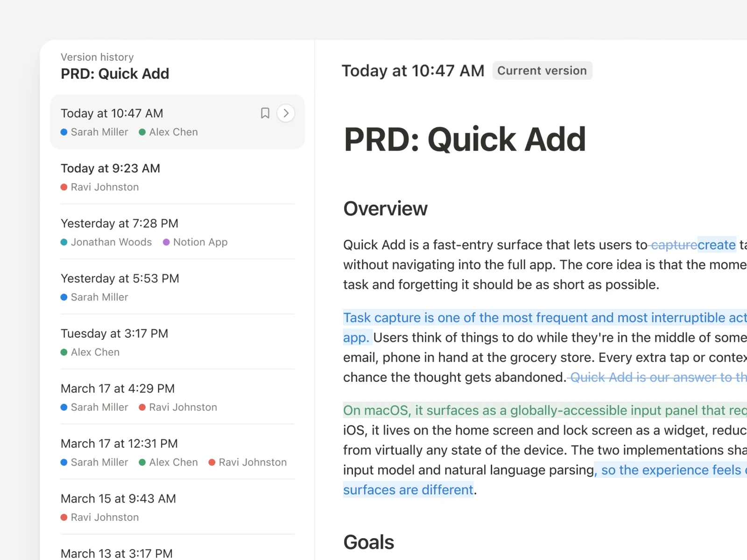
Task: Click the highlighted inserted word 'create'
Action: pyautogui.click(x=717, y=245)
